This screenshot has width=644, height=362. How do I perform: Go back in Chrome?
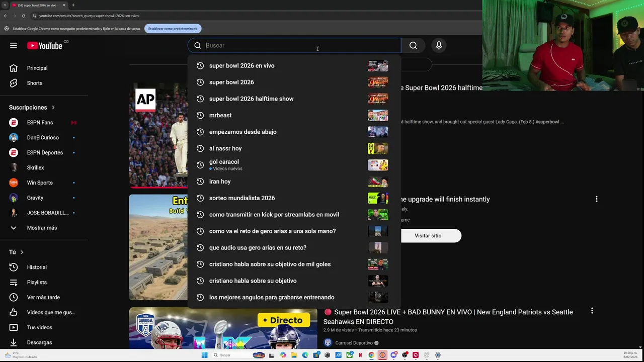(5, 16)
